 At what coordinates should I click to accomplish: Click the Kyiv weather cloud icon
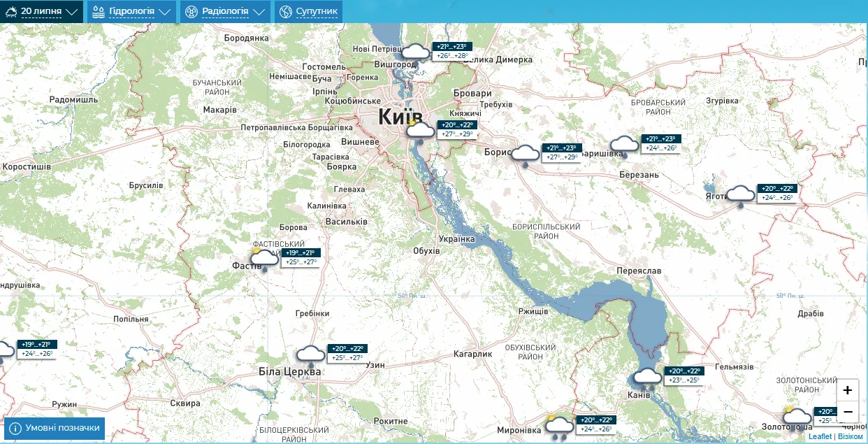point(420,131)
